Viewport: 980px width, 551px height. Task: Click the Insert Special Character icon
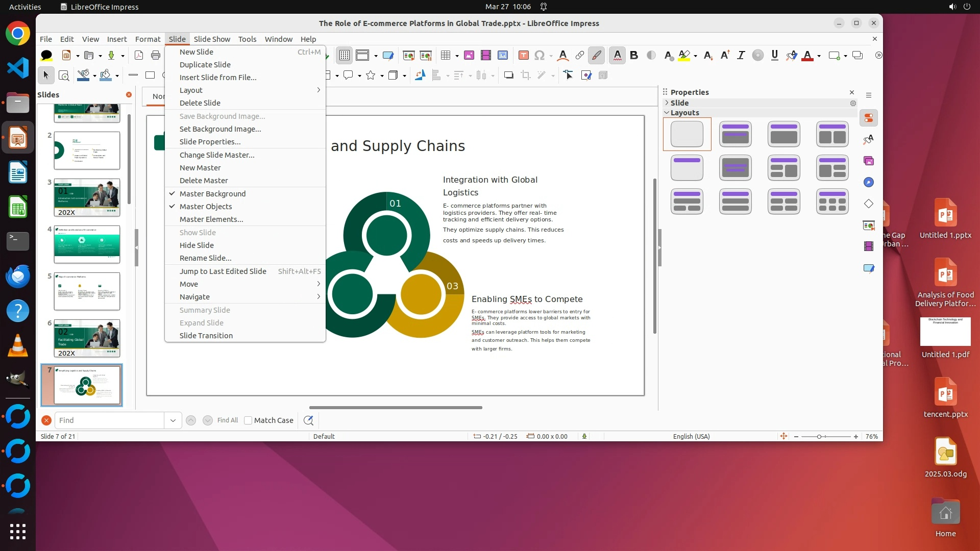click(x=540, y=55)
